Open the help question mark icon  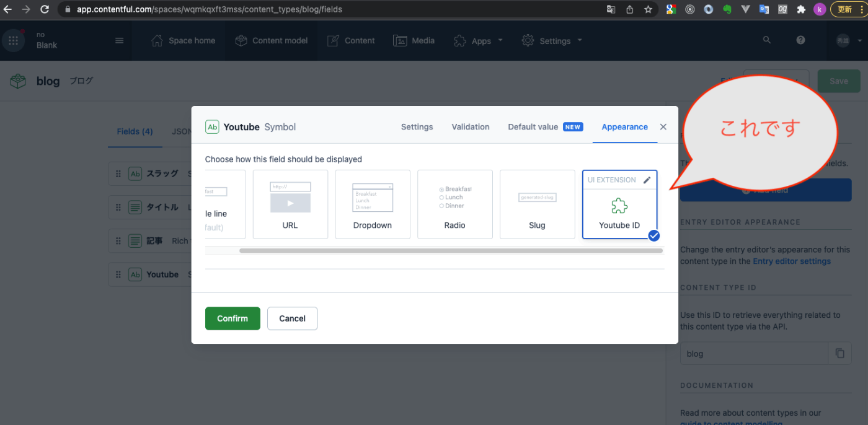800,40
